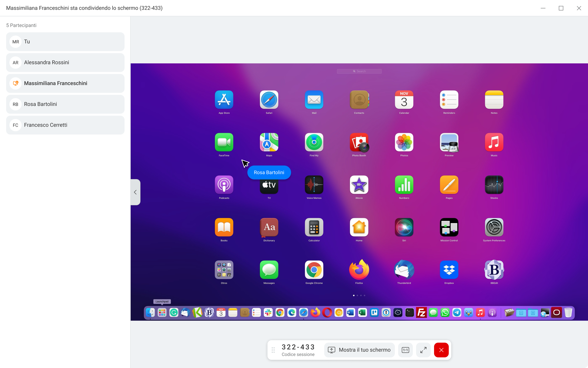This screenshot has height=368, width=588.
Task: Open Podcasts in Launchpad grid
Action: click(x=224, y=185)
